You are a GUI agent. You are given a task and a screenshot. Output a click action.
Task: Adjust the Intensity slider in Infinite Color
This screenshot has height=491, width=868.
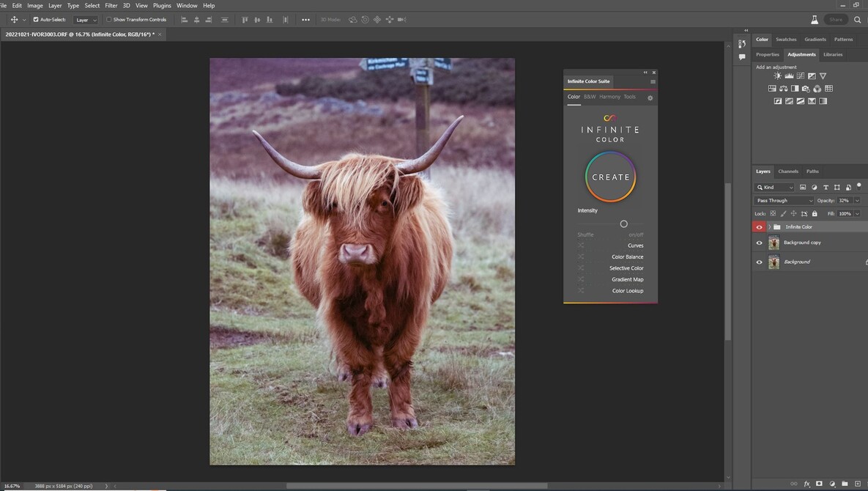point(623,224)
